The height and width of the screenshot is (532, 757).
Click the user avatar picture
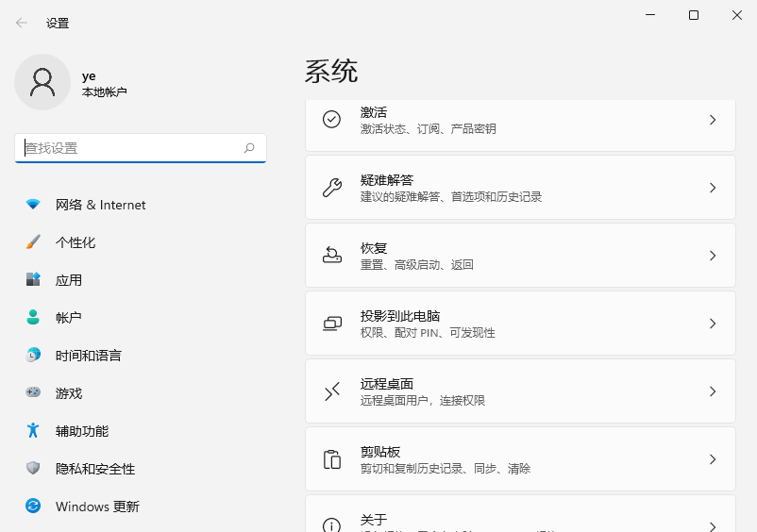pos(42,82)
